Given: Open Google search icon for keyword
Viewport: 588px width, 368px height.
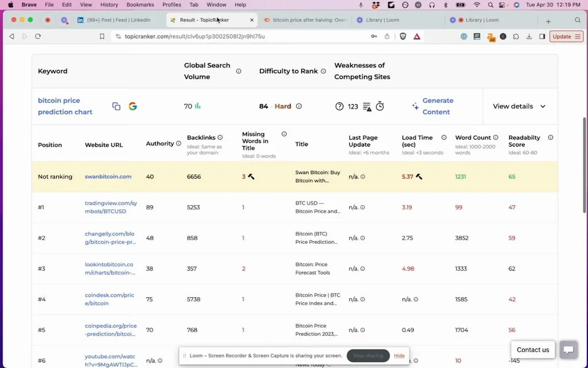Looking at the screenshot, I should click(133, 106).
